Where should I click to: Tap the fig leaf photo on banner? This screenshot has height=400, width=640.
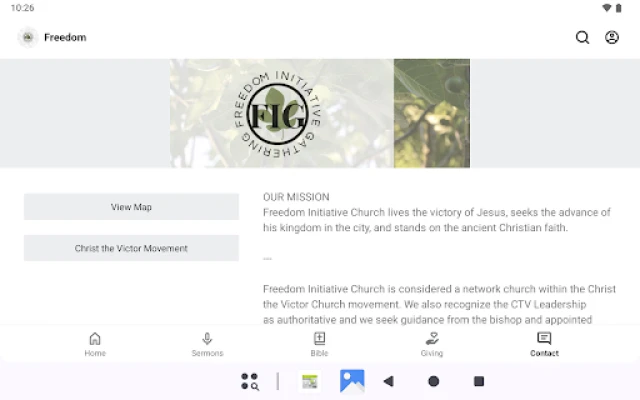click(x=432, y=113)
